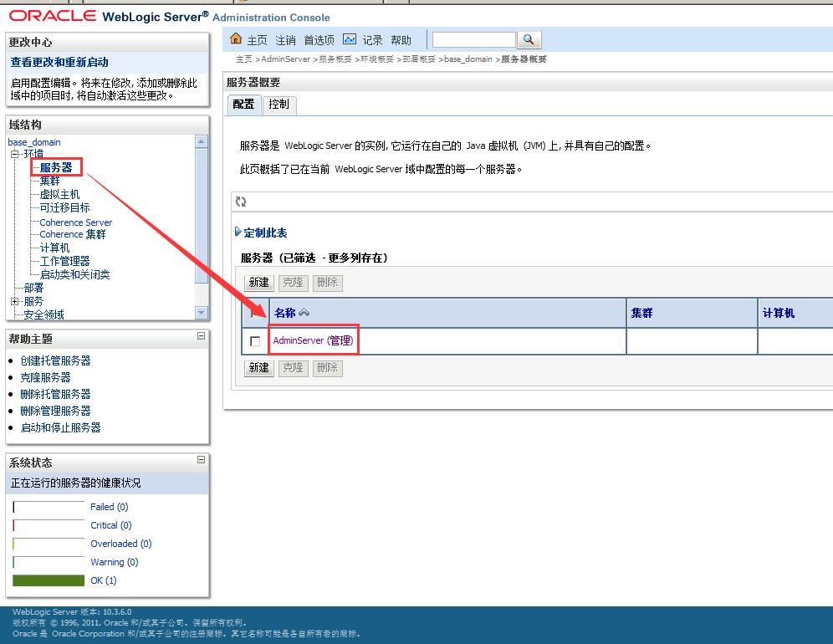833x644 pixels.
Task: Click the magnifier search button
Action: pyautogui.click(x=529, y=40)
